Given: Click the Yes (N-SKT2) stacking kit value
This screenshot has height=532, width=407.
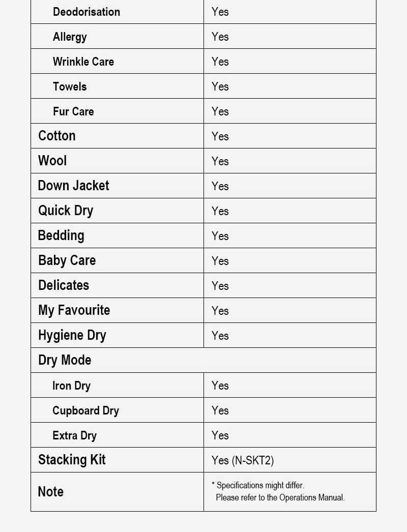Looking at the screenshot, I should (243, 460).
